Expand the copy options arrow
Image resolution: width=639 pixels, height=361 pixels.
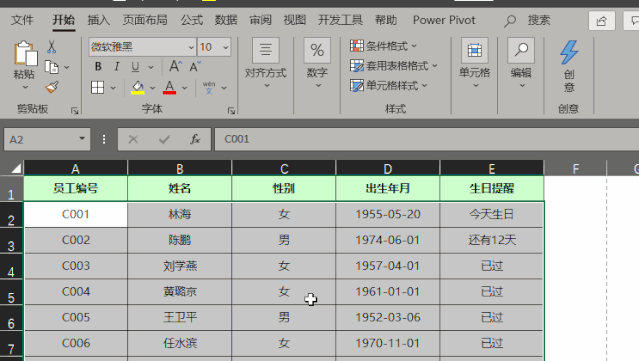[67, 67]
